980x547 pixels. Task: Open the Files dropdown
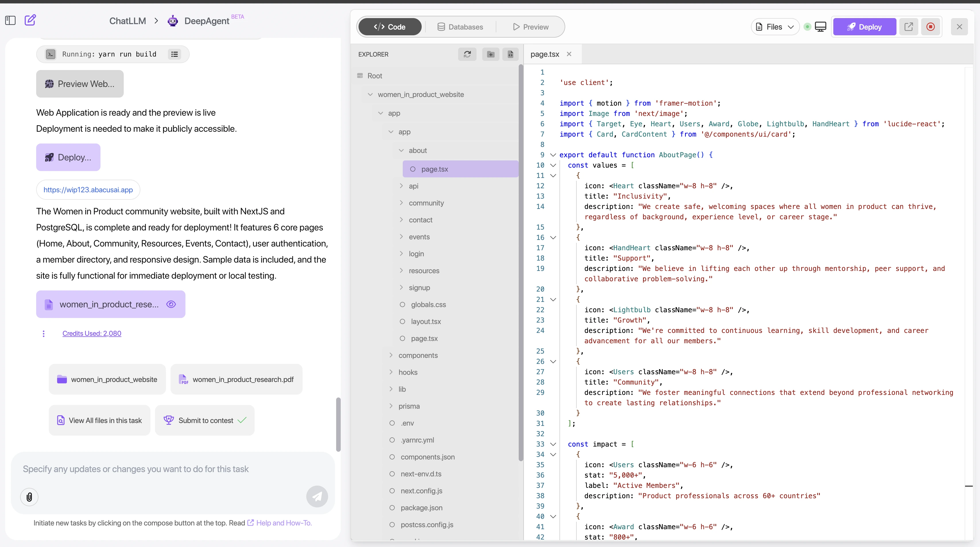[775, 27]
